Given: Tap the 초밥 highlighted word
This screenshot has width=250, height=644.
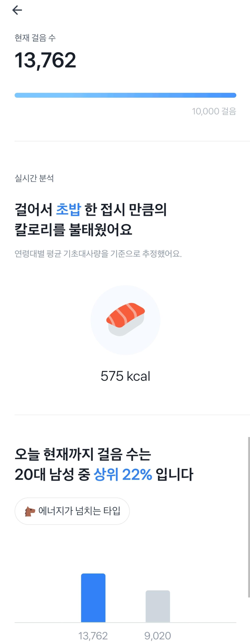Looking at the screenshot, I should point(69,209).
